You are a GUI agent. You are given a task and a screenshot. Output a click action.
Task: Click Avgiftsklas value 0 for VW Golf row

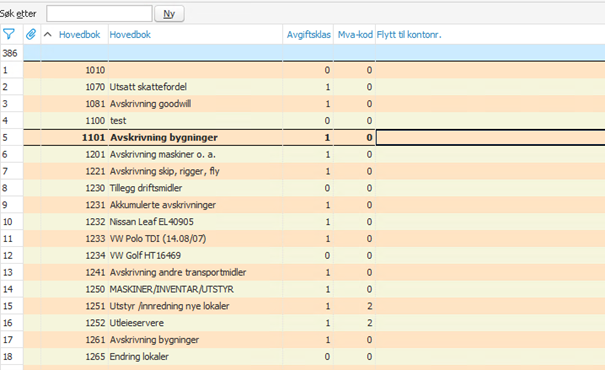(x=327, y=255)
